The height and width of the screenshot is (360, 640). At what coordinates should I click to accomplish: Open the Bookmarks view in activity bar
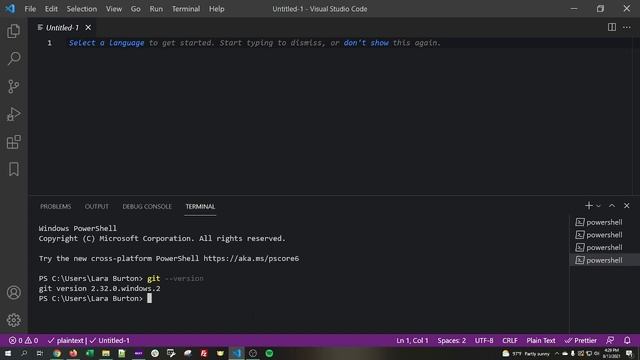[x=13, y=169]
